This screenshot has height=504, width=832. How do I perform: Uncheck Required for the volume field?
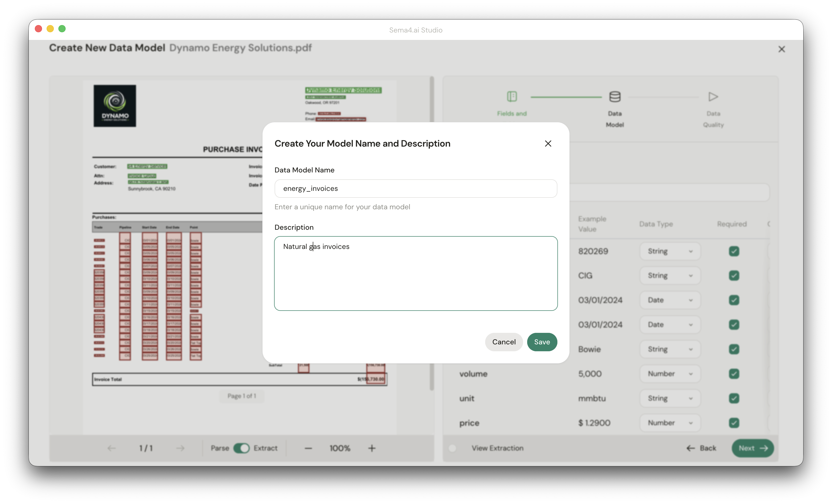(x=734, y=374)
